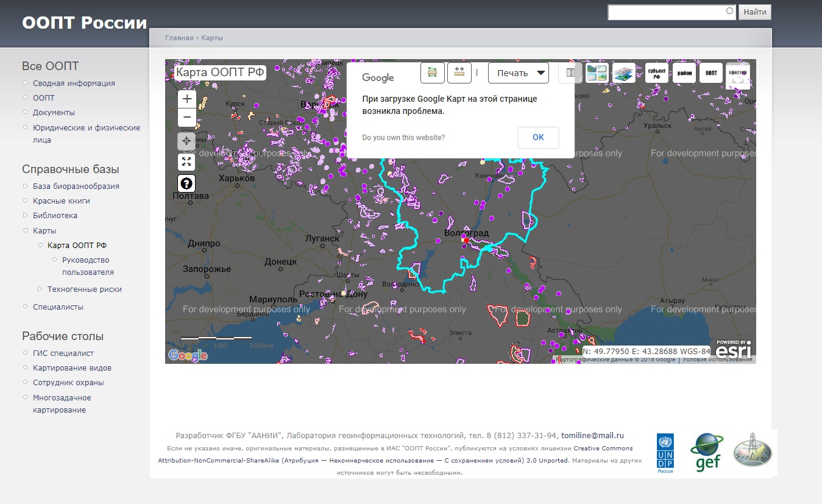Enter fullscreen map view
Image resolution: width=822 pixels, height=504 pixels.
click(186, 161)
